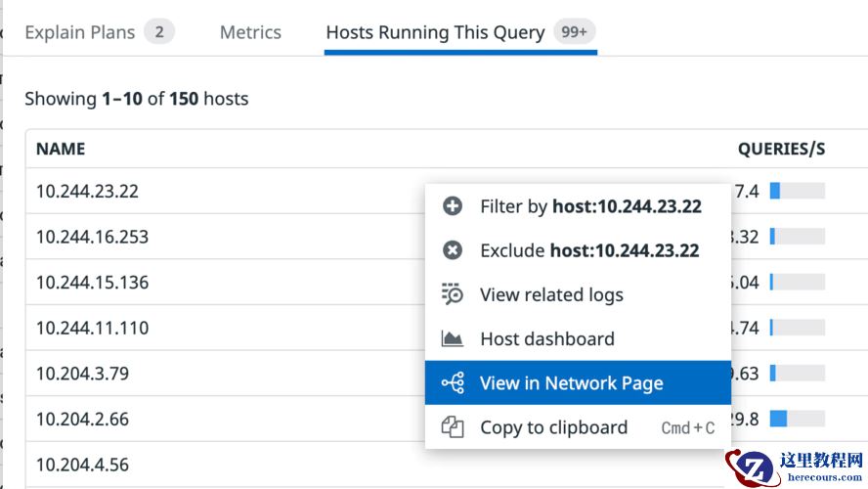Viewport: 868px width, 489px height.
Task: Click the Host dashboard chart icon
Action: [452, 339]
